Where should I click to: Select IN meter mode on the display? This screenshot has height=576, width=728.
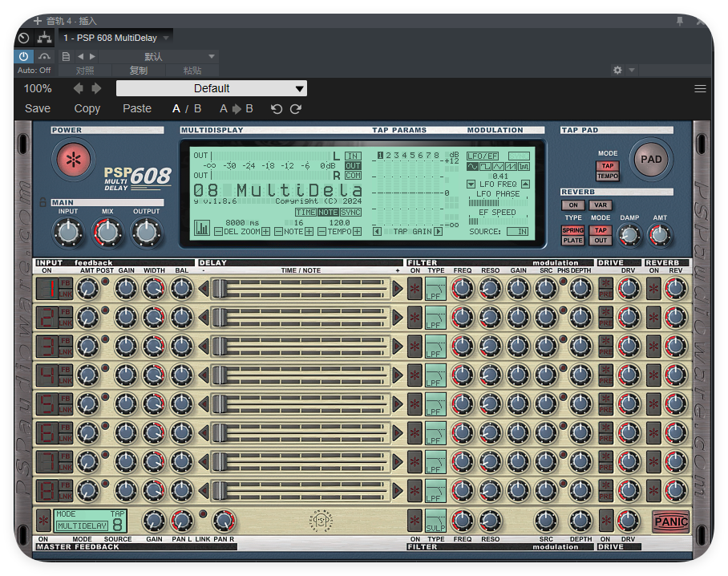[353, 156]
